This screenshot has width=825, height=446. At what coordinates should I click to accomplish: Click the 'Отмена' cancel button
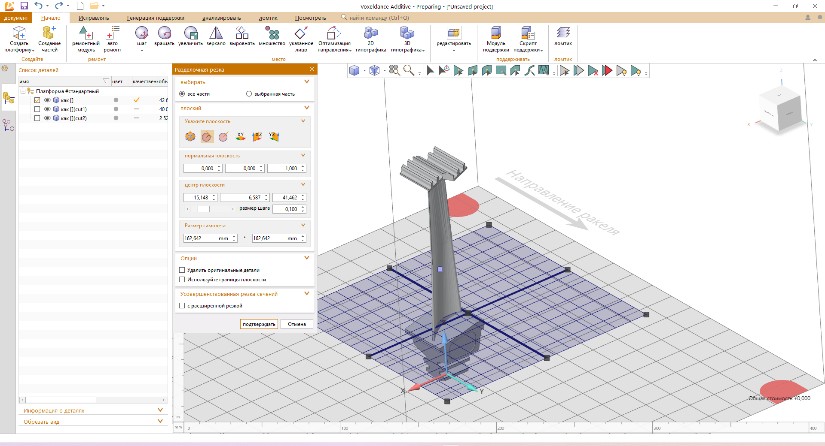(x=295, y=325)
